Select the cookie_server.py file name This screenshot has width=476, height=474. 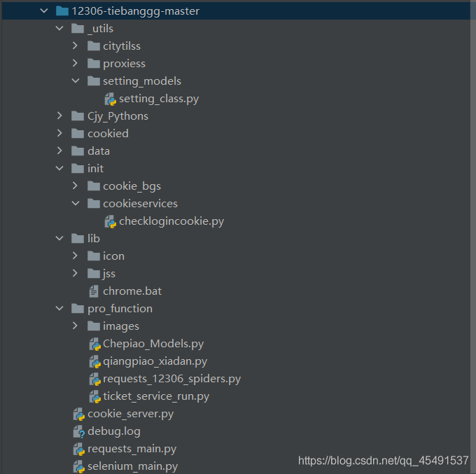(130, 414)
